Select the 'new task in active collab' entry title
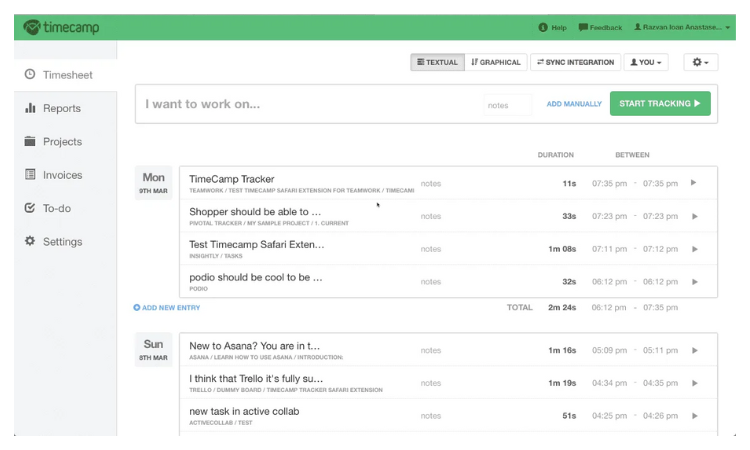 click(x=244, y=412)
